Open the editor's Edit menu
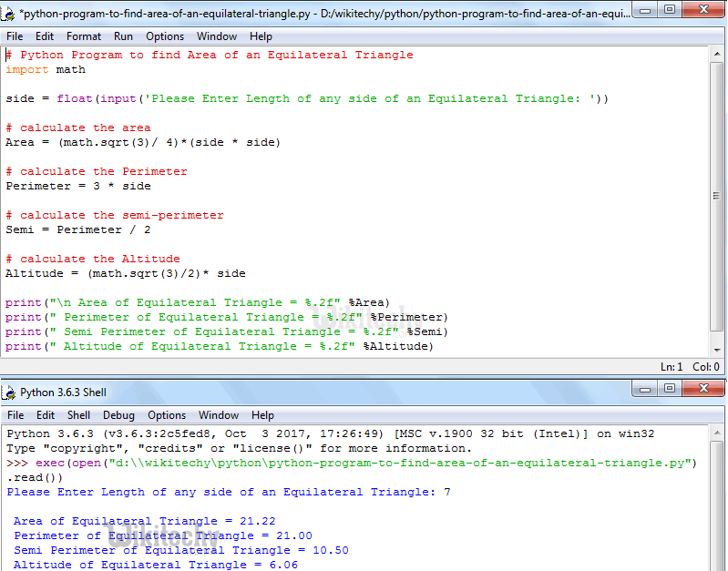This screenshot has height=571, width=728. [x=45, y=36]
